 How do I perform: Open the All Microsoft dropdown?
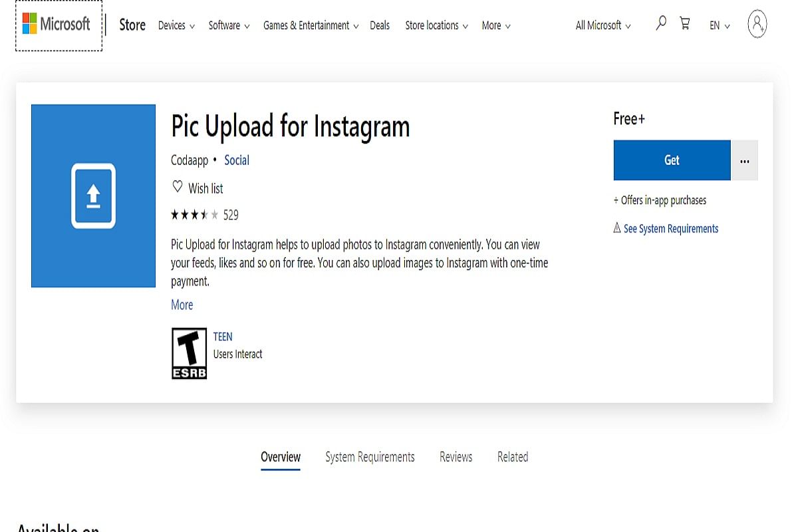point(603,25)
